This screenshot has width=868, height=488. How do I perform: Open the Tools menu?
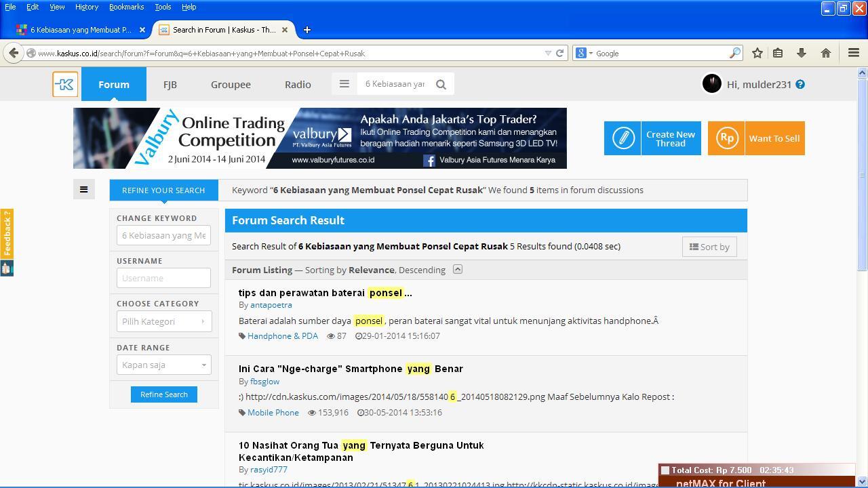point(163,7)
